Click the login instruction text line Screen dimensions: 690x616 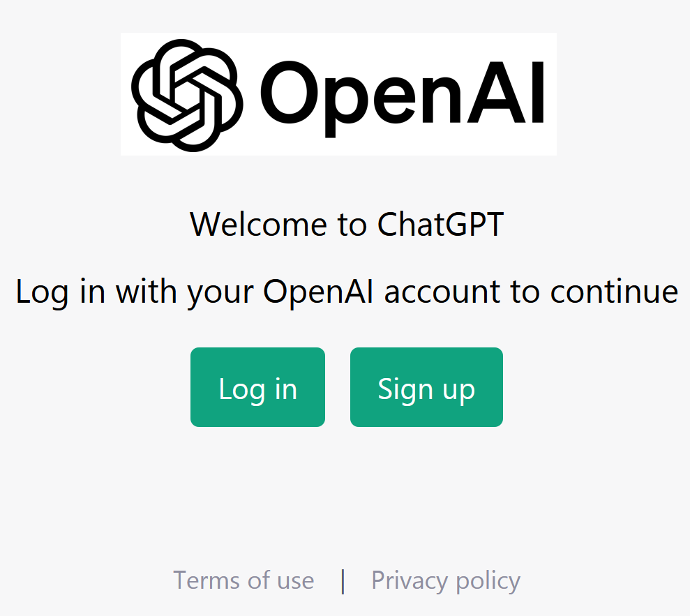(345, 292)
